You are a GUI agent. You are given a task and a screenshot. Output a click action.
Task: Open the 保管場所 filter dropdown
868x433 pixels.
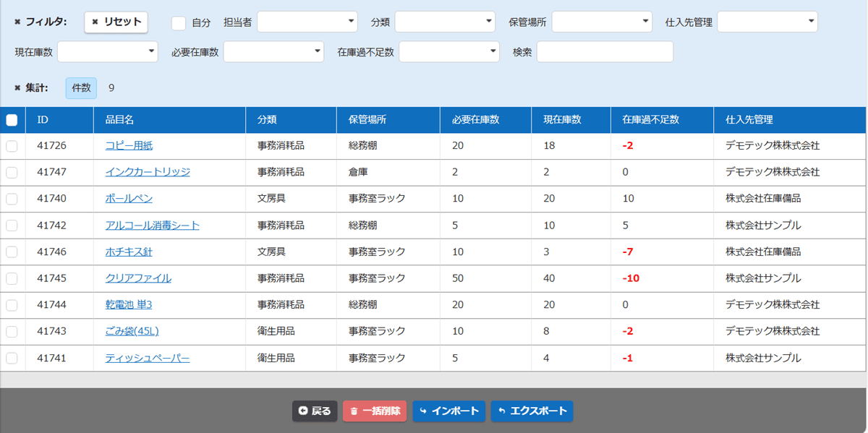602,22
